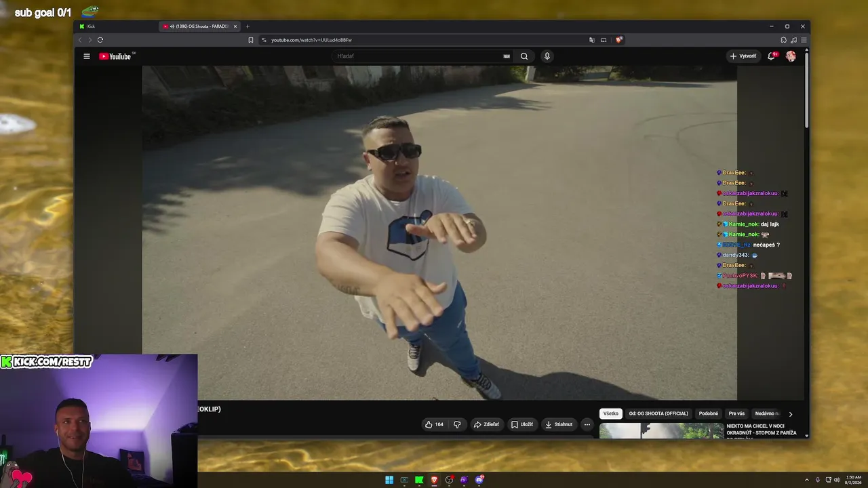The height and width of the screenshot is (488, 868).
Task: Click the 'Stiahnuť' download button
Action: pos(559,424)
